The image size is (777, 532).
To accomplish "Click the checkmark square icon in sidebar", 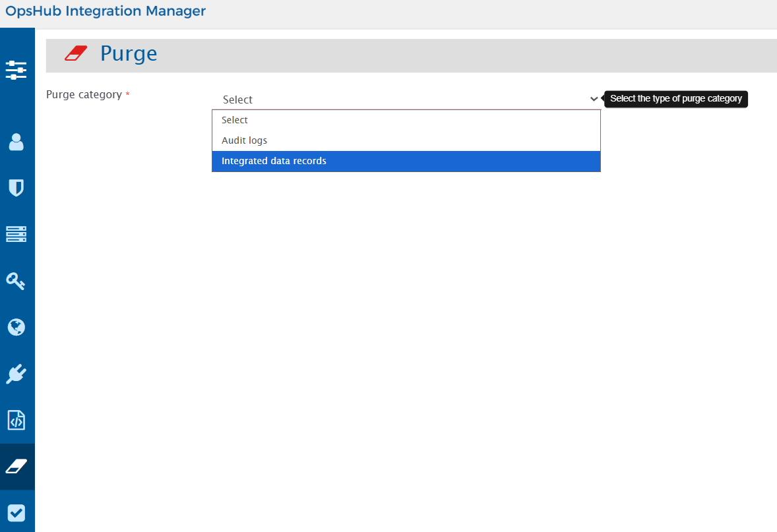I will coord(16,513).
